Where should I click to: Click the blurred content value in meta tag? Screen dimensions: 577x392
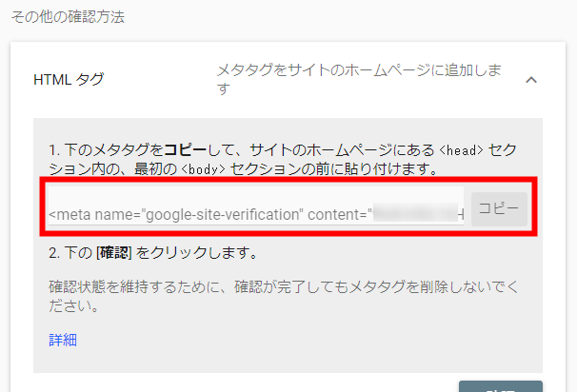point(415,213)
